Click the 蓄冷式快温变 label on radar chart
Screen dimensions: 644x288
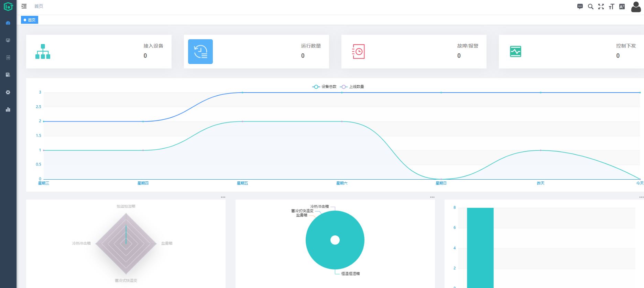click(x=126, y=280)
